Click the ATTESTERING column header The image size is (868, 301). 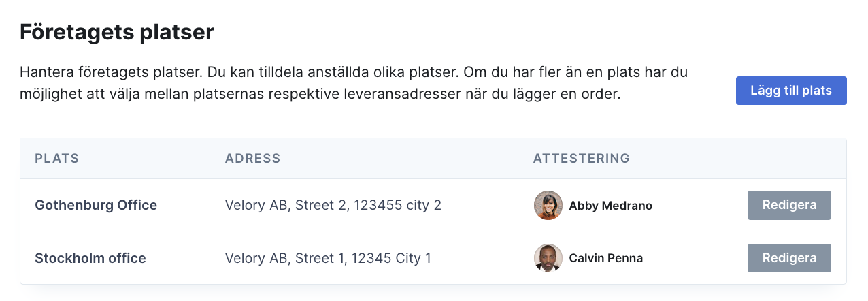pyautogui.click(x=582, y=159)
